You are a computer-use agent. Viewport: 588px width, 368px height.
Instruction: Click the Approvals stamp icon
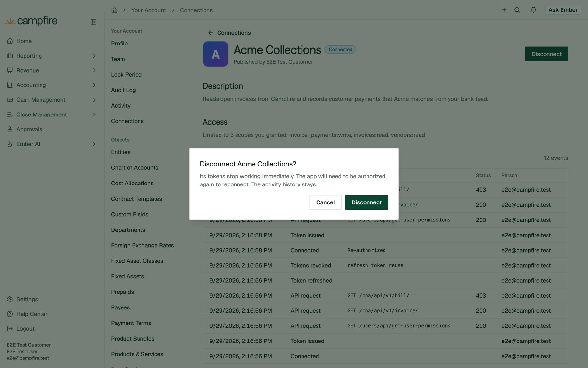tap(10, 129)
